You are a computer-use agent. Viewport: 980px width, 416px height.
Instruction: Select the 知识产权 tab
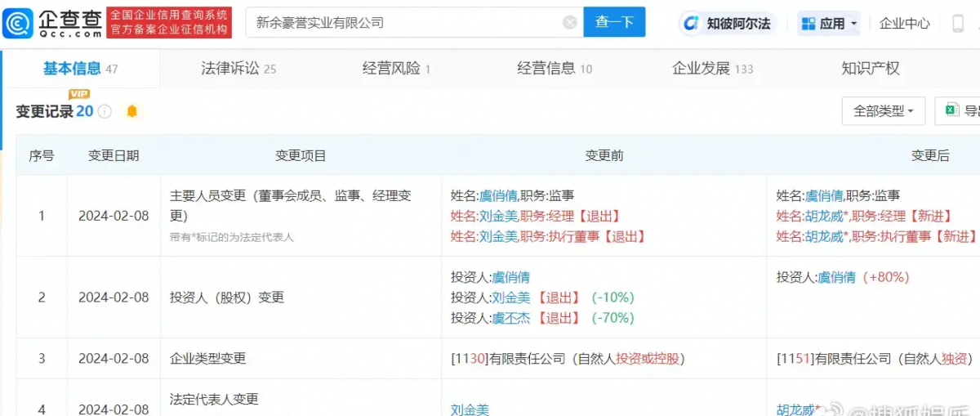(870, 69)
